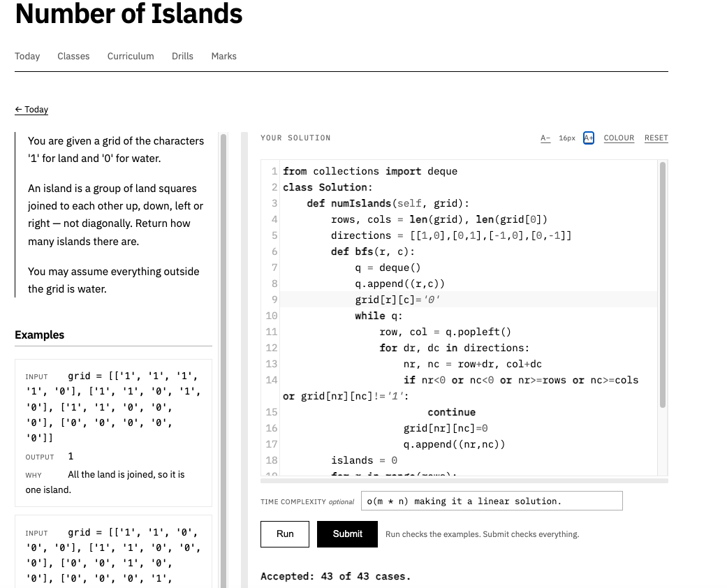Click line 11 'row, col = q.popleft()'
Image resolution: width=727 pixels, height=588 pixels.
click(445, 332)
